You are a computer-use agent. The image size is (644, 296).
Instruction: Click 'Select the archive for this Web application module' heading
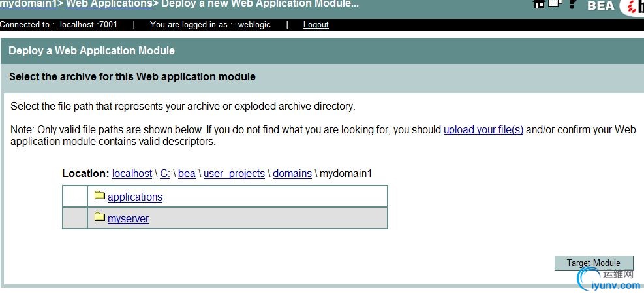132,77
